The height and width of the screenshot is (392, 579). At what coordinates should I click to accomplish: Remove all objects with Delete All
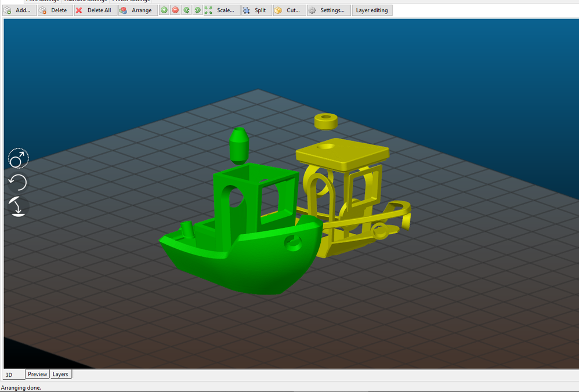(96, 10)
